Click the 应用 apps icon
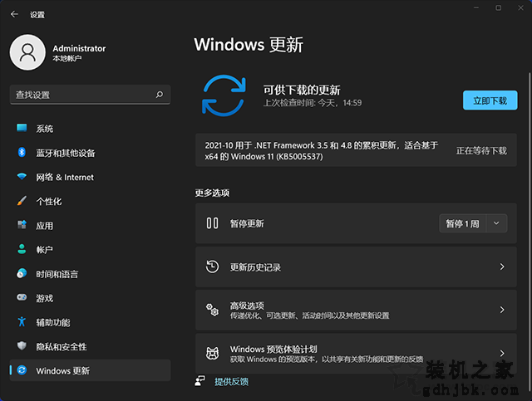The width and height of the screenshot is (532, 401). tap(22, 225)
